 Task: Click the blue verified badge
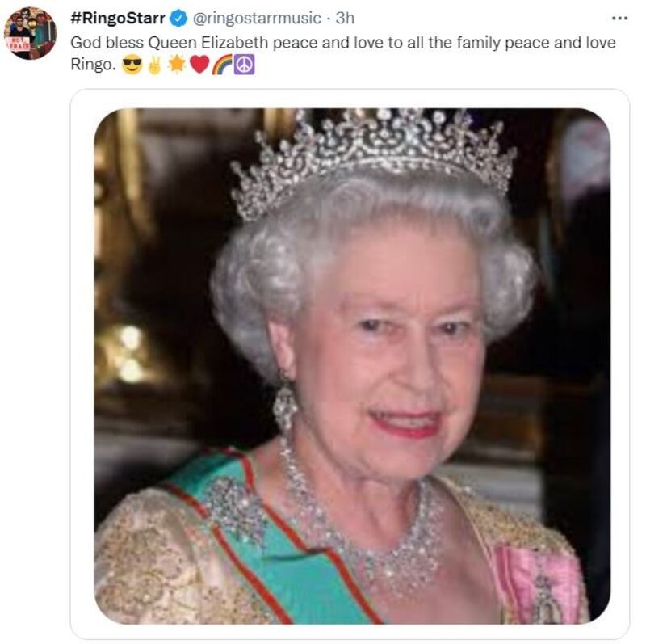point(178,19)
